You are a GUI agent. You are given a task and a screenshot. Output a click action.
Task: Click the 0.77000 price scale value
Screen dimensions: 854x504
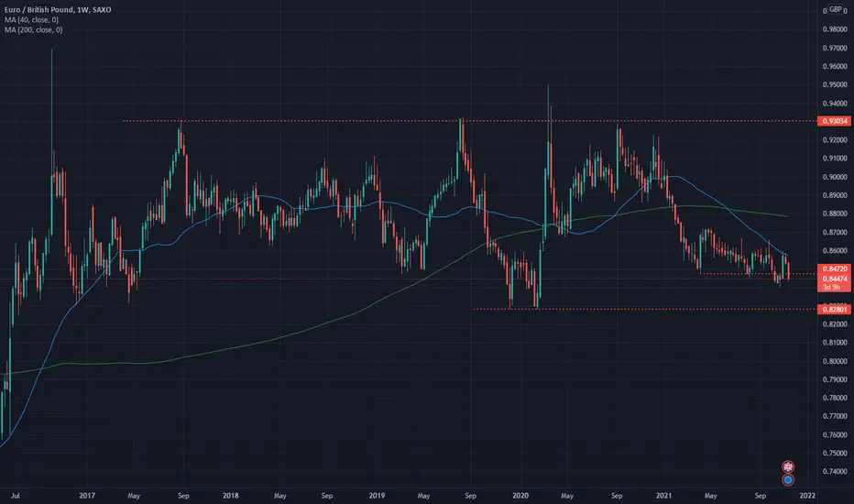[835, 416]
